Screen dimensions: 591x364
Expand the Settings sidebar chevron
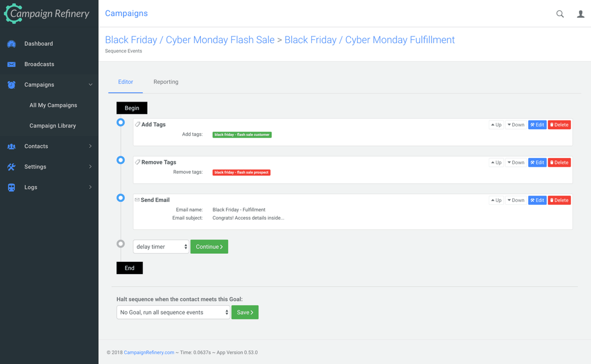tap(91, 167)
